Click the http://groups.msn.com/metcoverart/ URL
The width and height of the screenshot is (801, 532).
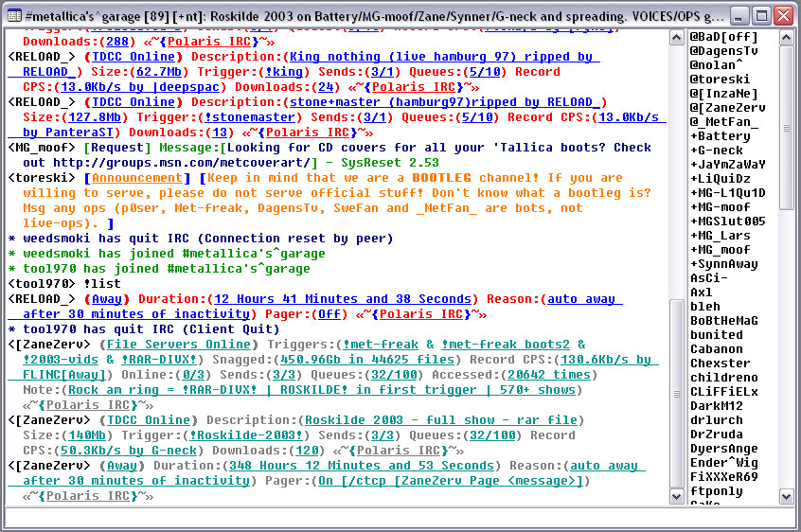coord(182,163)
